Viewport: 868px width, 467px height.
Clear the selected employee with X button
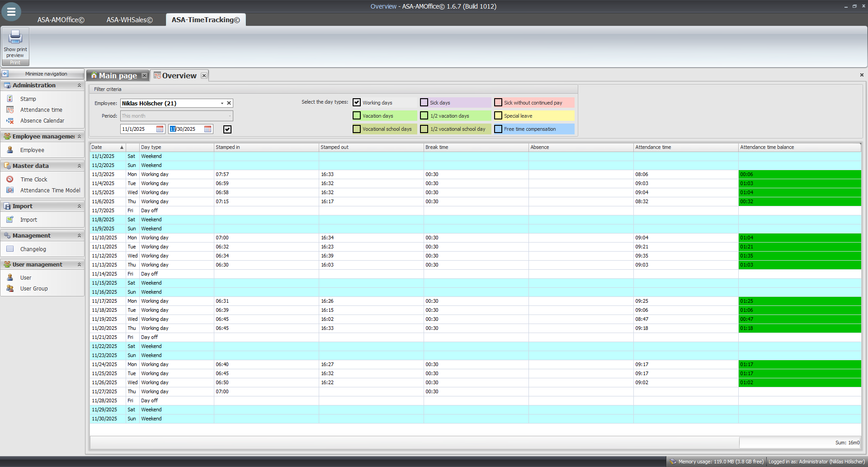(x=229, y=103)
